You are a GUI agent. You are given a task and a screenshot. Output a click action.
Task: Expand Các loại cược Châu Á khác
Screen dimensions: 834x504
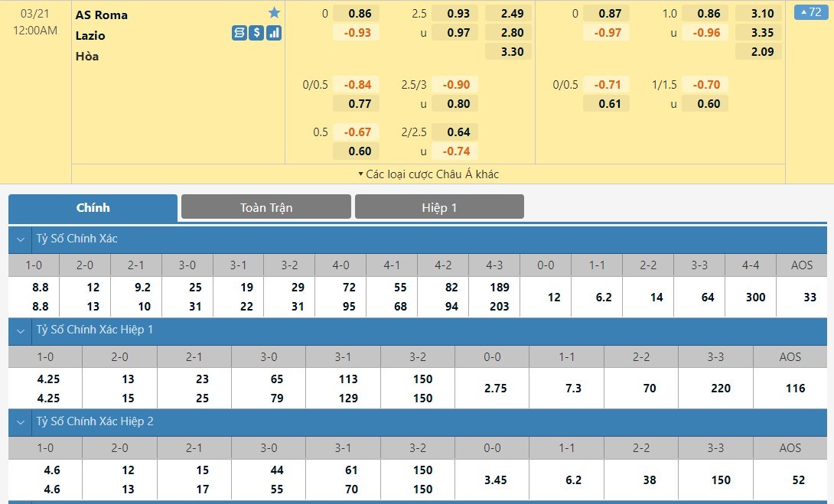coord(428,174)
